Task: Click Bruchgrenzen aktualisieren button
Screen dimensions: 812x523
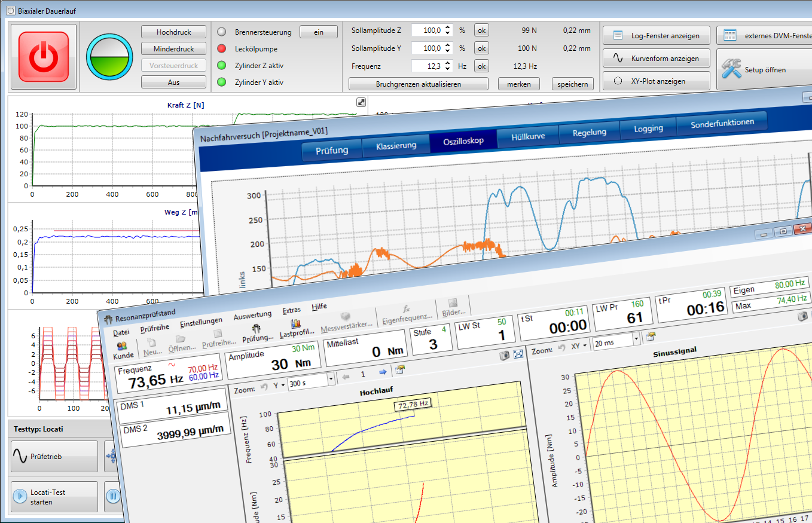Action: [419, 84]
